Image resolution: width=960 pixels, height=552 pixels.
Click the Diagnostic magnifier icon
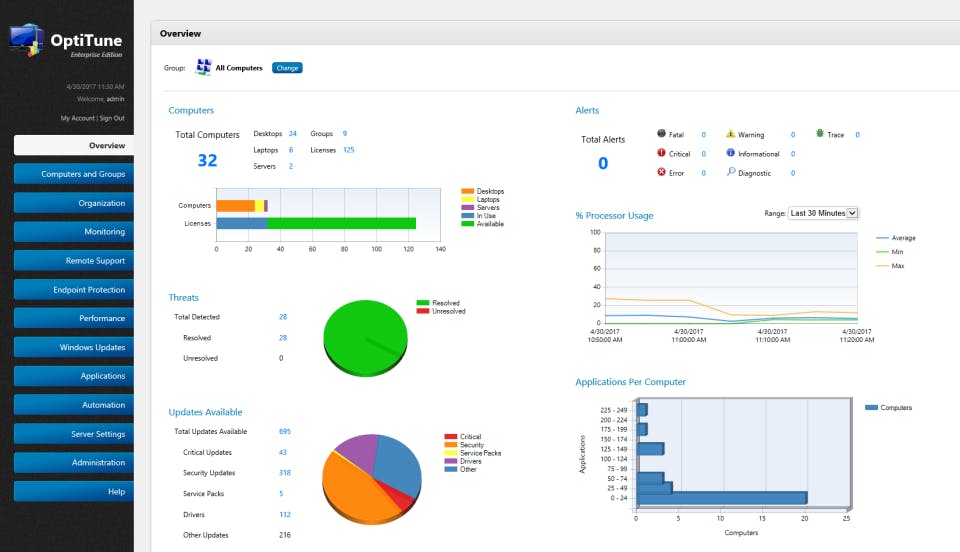pyautogui.click(x=731, y=172)
